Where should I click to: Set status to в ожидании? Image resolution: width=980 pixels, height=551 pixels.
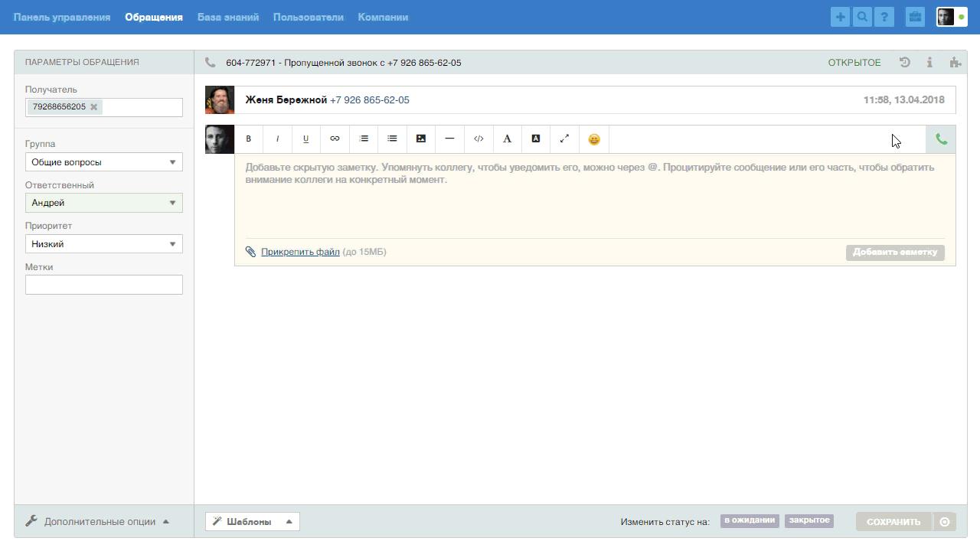[x=750, y=521]
